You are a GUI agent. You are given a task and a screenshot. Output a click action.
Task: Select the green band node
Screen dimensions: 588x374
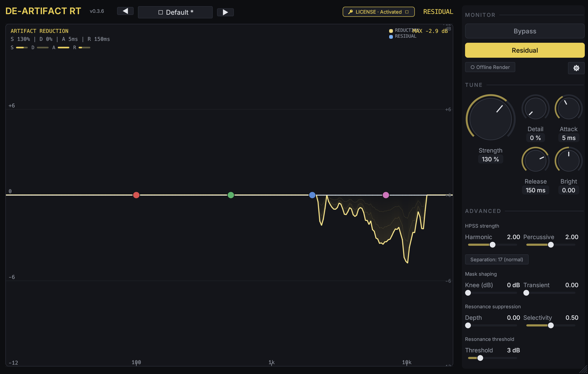(231, 195)
